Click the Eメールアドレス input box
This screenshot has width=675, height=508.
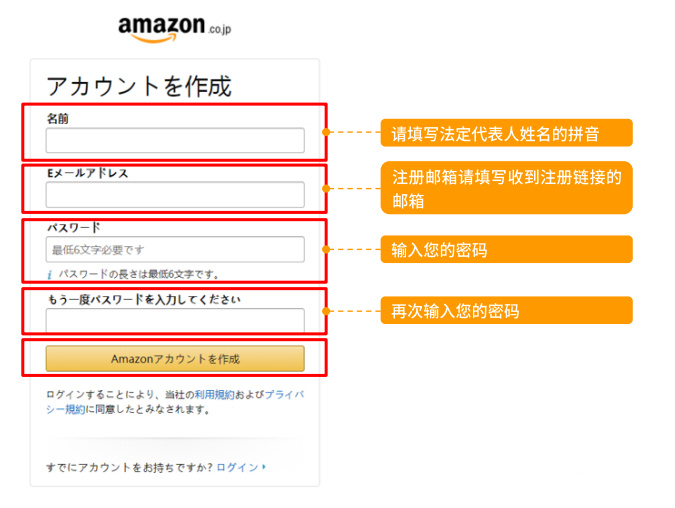[175, 195]
